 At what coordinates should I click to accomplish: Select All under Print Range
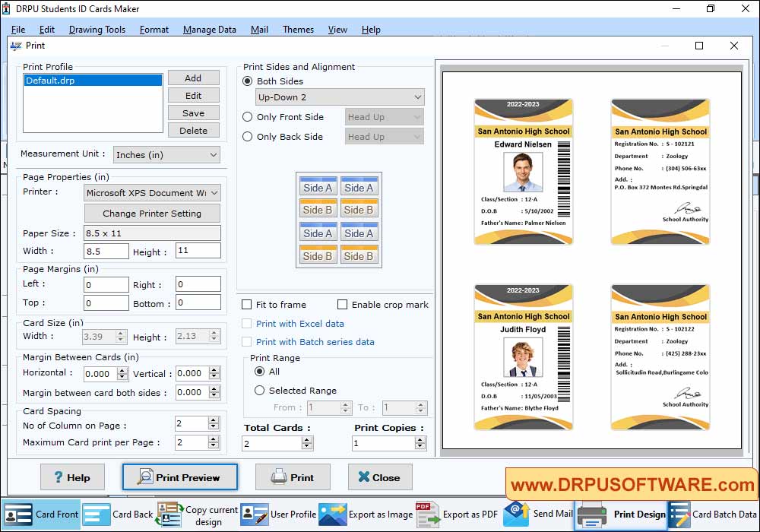[260, 371]
